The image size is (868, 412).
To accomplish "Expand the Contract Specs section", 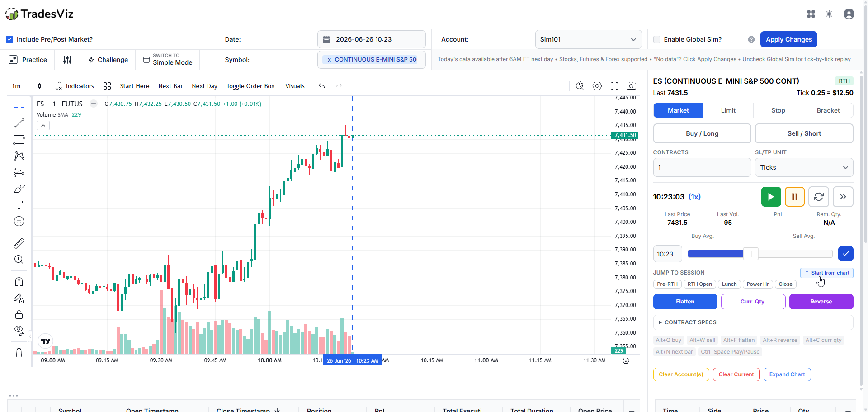I will pos(753,322).
